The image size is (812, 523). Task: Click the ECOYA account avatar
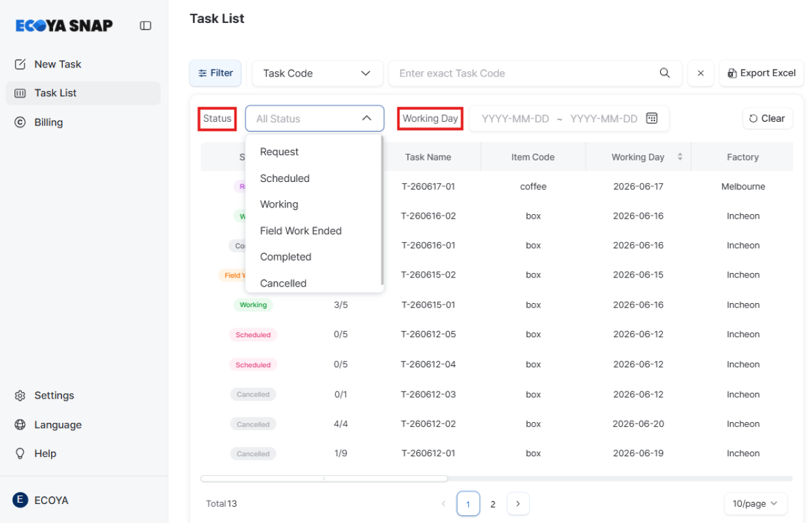20,500
